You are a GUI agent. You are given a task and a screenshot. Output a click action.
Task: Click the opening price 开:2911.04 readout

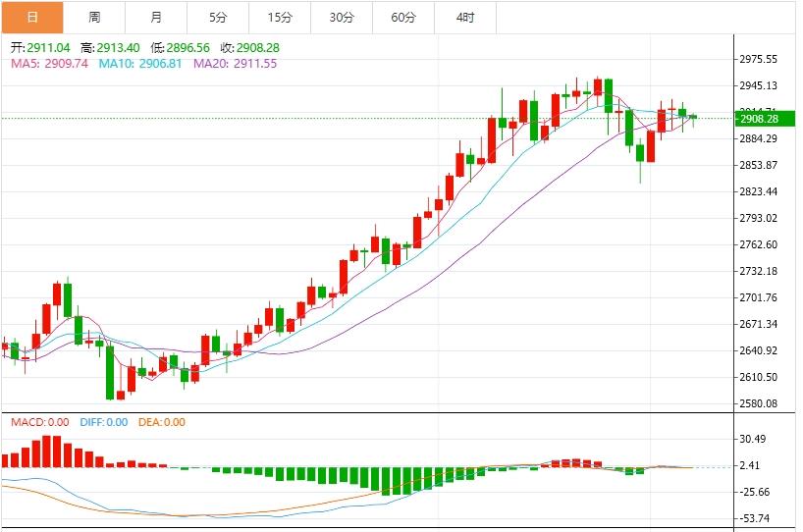click(x=41, y=47)
